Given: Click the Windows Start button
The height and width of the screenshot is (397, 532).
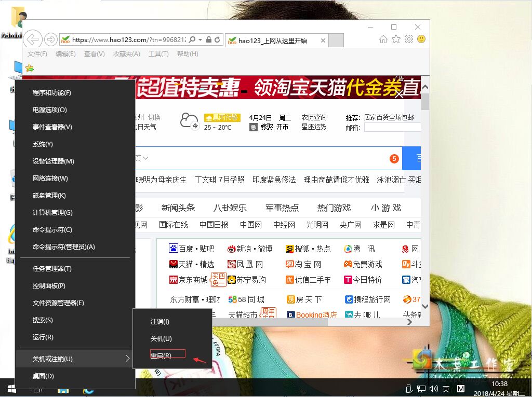Looking at the screenshot, I should click(11, 388).
